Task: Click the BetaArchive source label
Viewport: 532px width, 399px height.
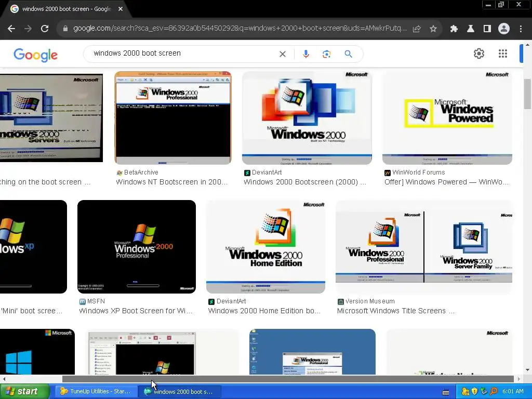Action: pos(141,172)
